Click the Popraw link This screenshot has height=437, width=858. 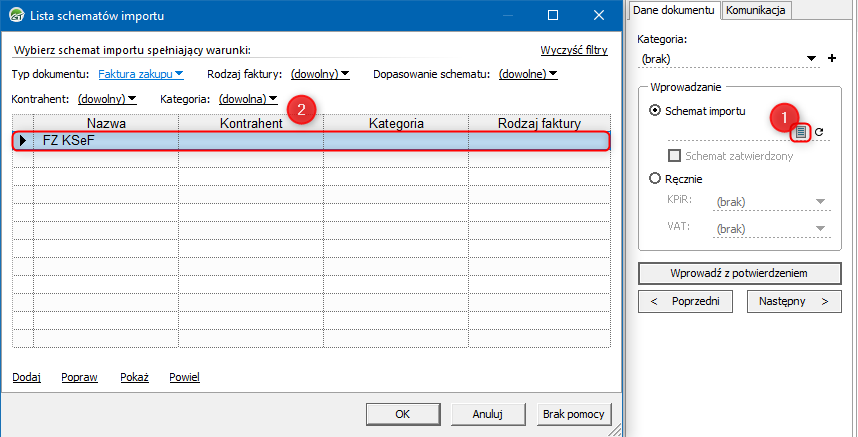pos(79,377)
